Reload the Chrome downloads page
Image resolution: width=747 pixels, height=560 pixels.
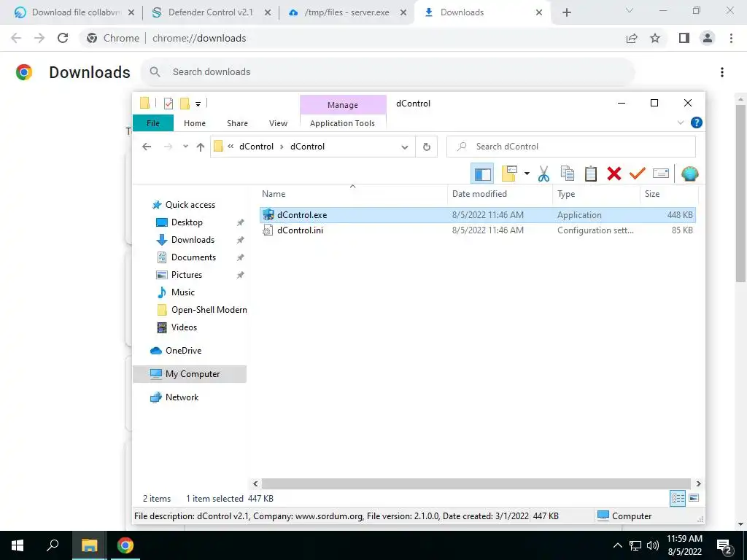pos(63,38)
